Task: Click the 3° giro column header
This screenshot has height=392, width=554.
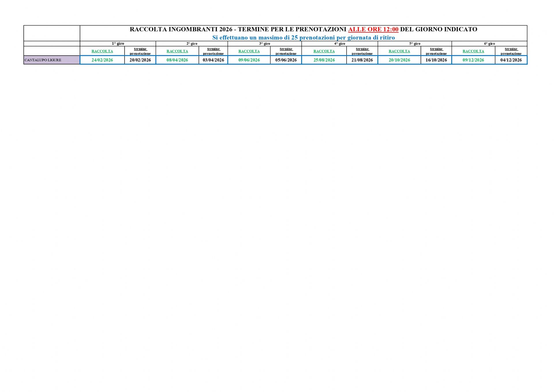Action: click(265, 44)
